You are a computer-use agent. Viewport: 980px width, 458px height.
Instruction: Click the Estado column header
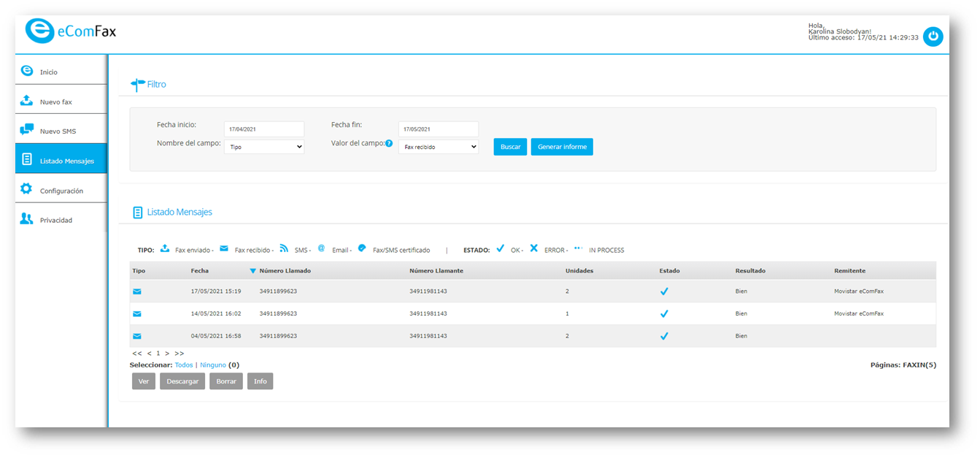[x=669, y=271]
